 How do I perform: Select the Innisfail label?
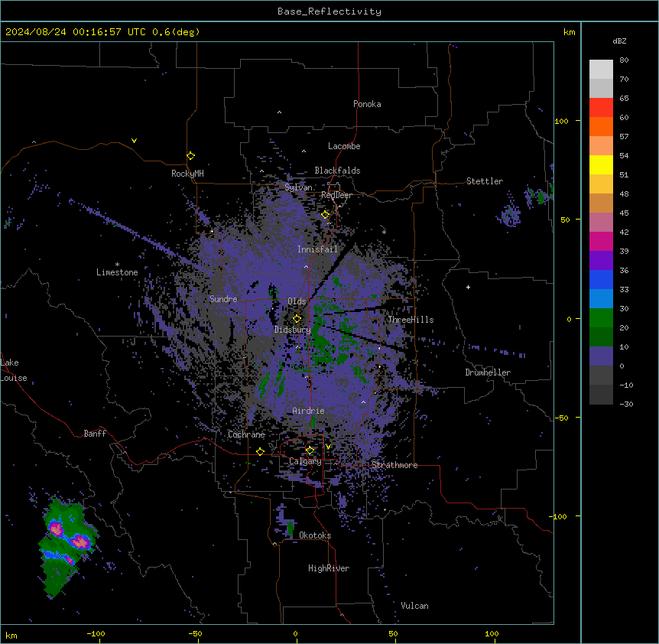point(318,249)
